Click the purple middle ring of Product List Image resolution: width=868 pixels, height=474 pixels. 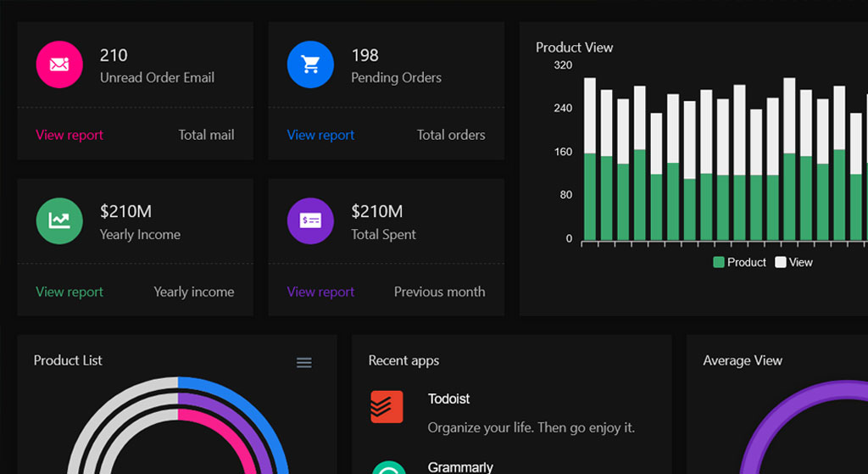pyautogui.click(x=237, y=422)
